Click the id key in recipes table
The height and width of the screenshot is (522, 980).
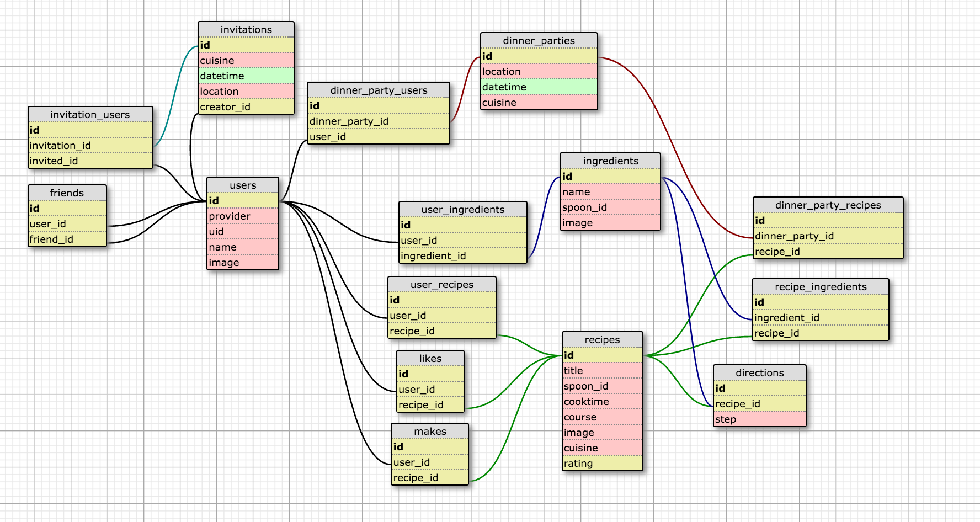[603, 355]
